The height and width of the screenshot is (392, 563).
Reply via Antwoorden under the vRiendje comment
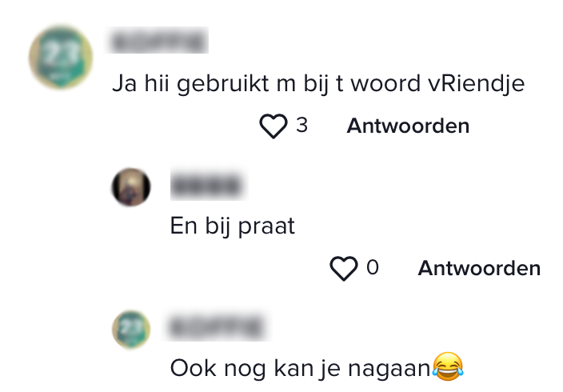point(408,126)
